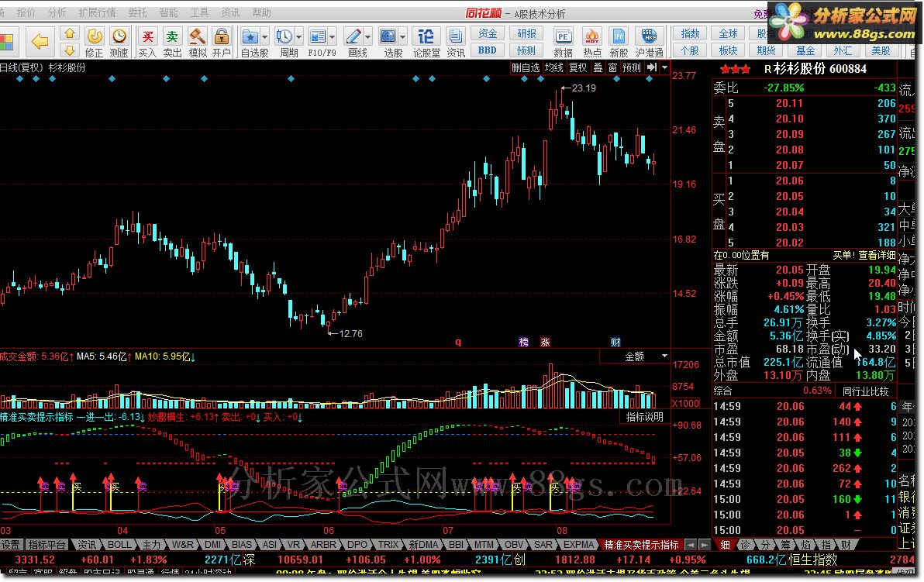Click 删自选 to remove from favorites
924x582 pixels.
526,67
